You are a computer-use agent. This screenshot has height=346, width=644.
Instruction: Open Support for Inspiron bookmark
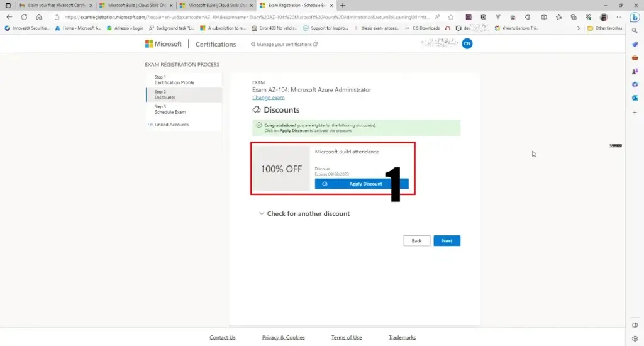325,28
